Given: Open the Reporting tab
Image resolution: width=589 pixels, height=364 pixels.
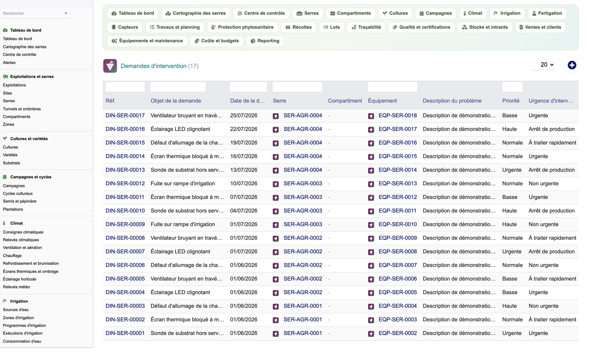Looking at the screenshot, I should 265,41.
